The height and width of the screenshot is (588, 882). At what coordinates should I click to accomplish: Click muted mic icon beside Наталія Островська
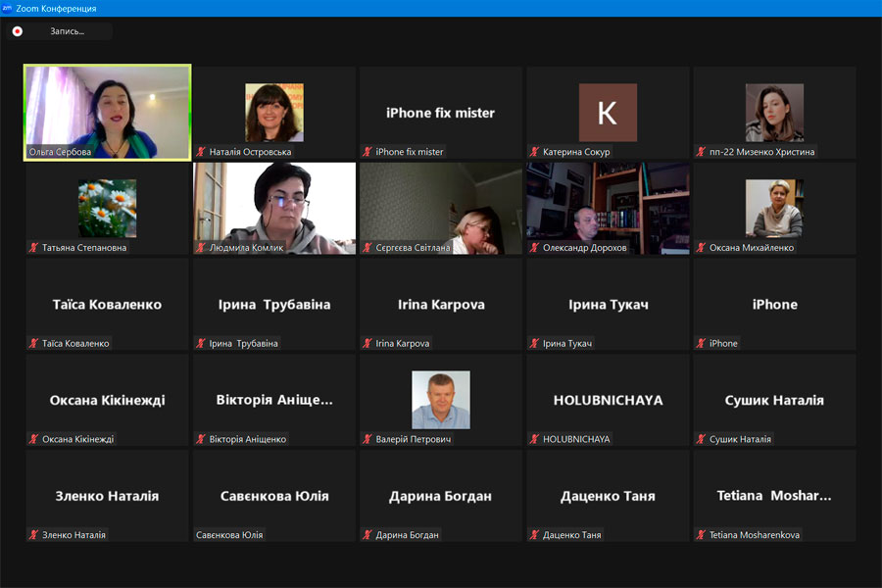point(202,152)
